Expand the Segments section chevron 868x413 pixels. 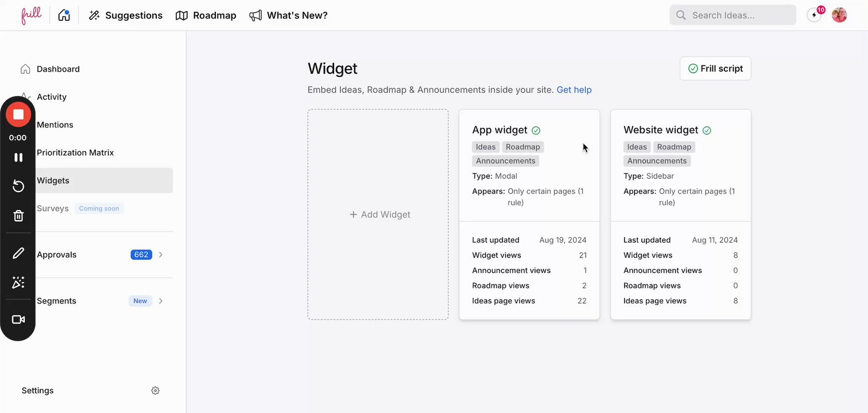point(161,301)
